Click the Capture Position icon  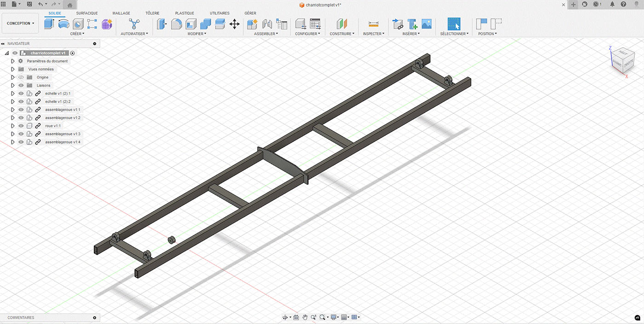pos(482,24)
